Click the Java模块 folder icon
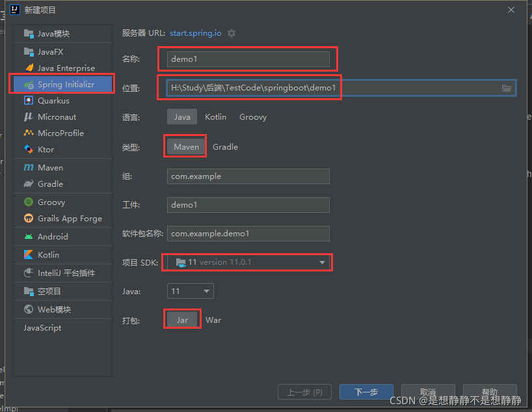The height and width of the screenshot is (412, 532). pyautogui.click(x=29, y=34)
